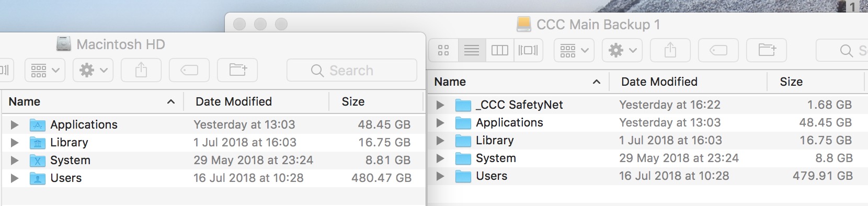Viewport: 868px width, 206px height.
Task: Click 16.75 GB Library size in CCC Main Backup
Action: [826, 140]
